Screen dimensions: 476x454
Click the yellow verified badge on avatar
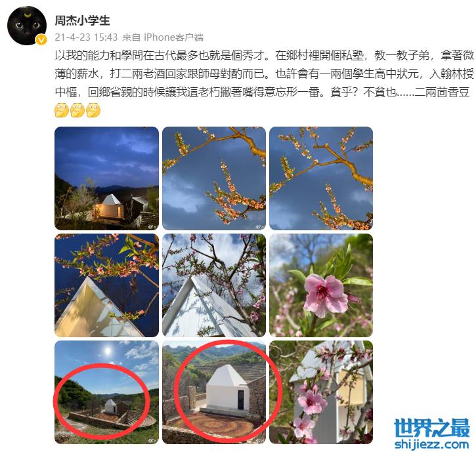(41, 40)
